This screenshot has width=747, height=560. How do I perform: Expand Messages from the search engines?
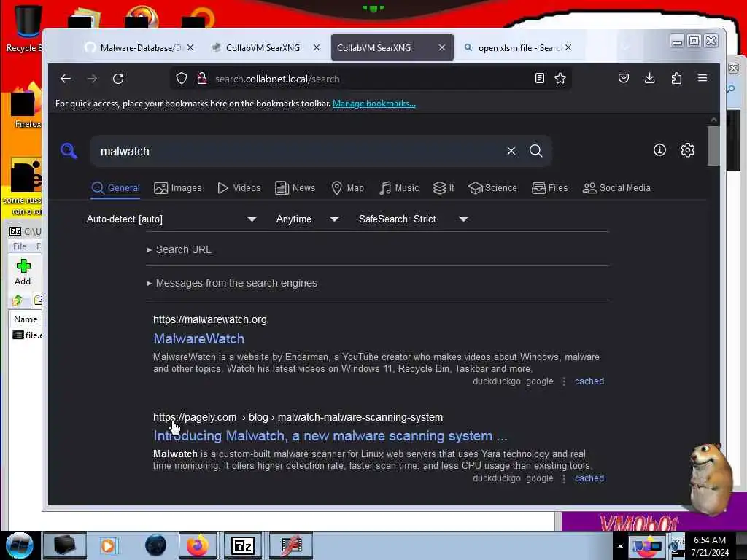click(x=232, y=283)
